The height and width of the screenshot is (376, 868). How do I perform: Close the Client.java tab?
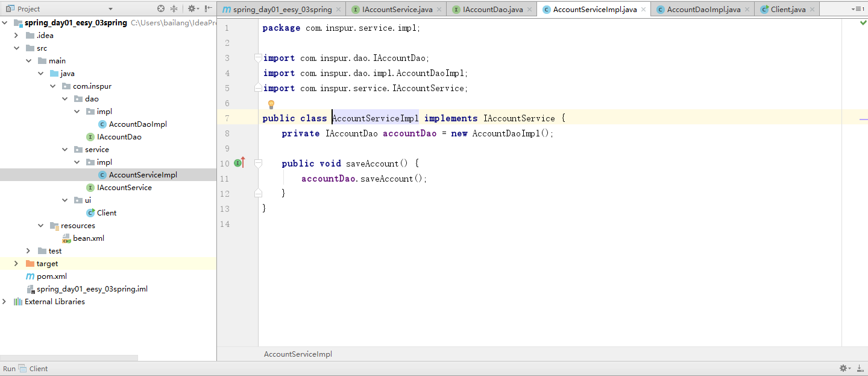pyautogui.click(x=811, y=10)
